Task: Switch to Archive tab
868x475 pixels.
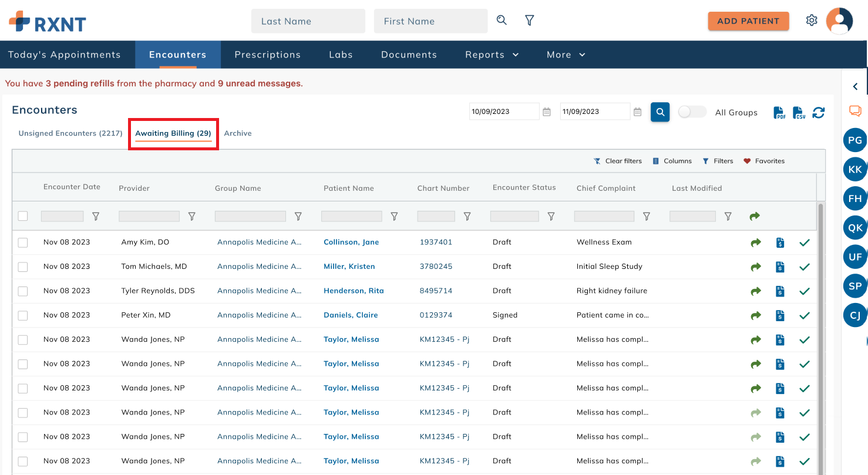Action: point(238,133)
